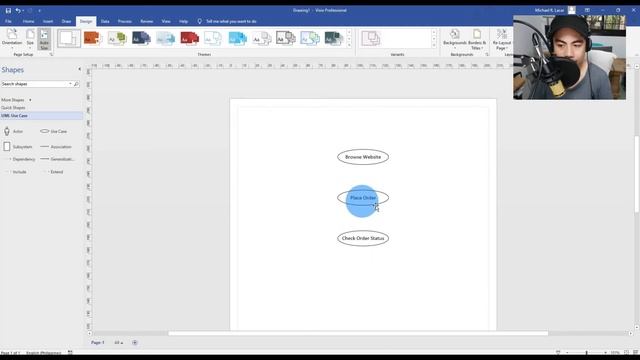640x360 pixels.
Task: Open the page Size dropdown
Action: (x=30, y=39)
